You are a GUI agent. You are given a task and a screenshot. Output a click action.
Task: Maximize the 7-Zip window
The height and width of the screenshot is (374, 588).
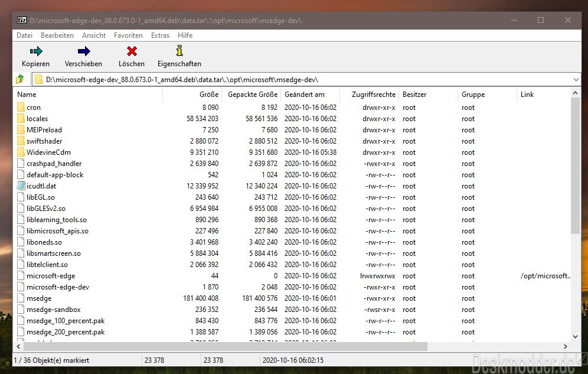[541, 20]
